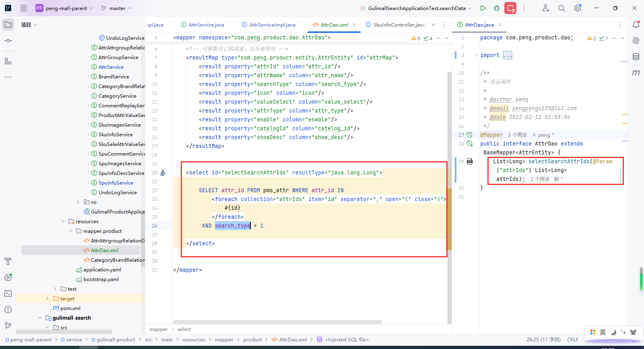Open the master branch dropdown
Image resolution: width=644 pixels, height=349 pixels.
(x=116, y=8)
